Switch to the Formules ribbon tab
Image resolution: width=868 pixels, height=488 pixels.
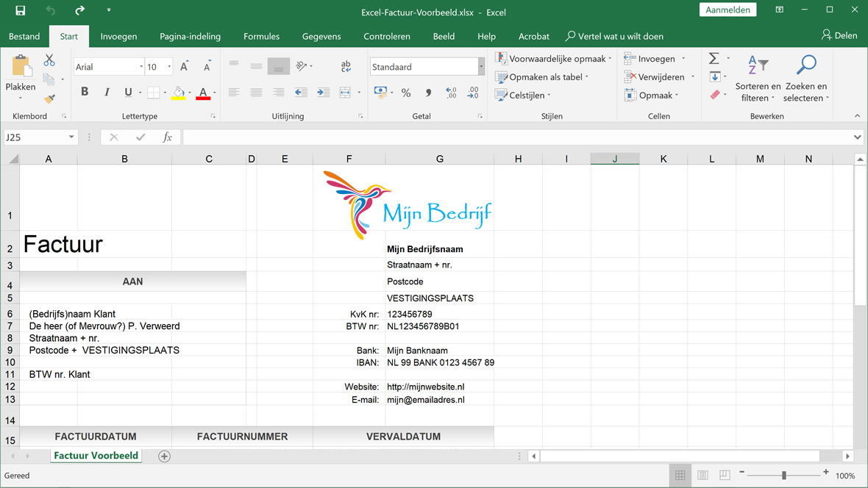(261, 35)
